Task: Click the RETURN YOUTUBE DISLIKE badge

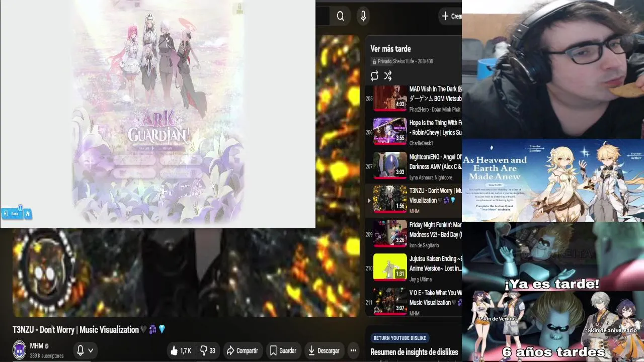Action: coord(400,338)
